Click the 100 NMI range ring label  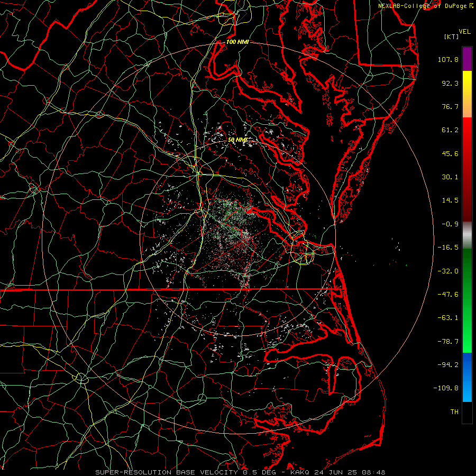point(237,42)
